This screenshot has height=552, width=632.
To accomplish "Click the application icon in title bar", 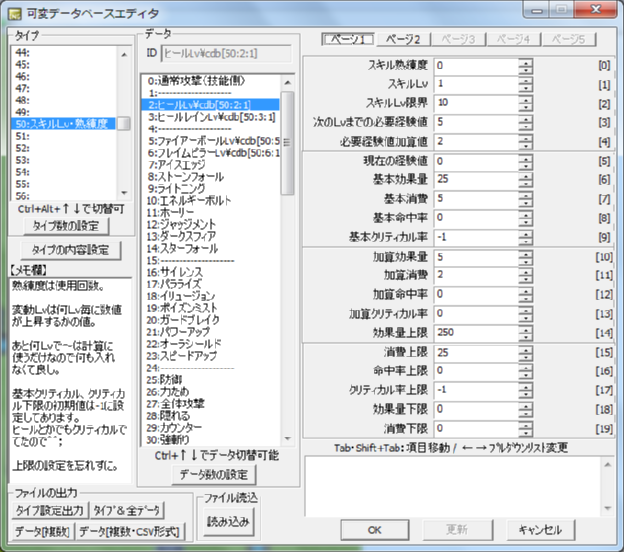I will point(14,12).
